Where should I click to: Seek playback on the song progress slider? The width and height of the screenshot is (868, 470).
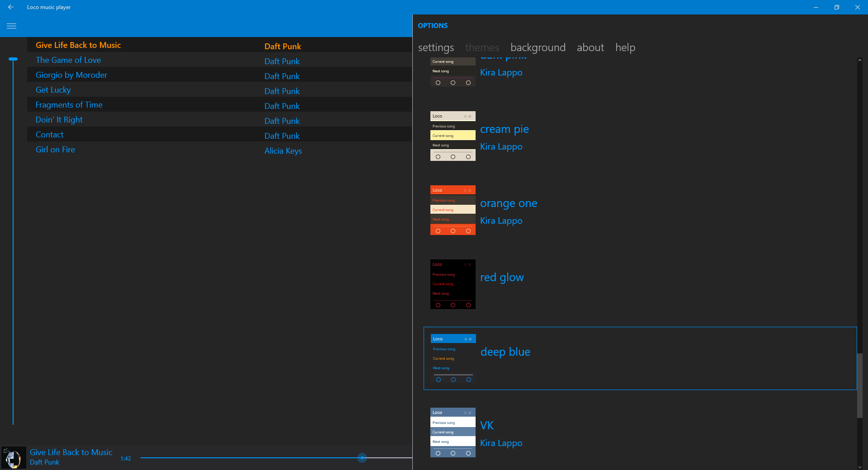click(x=362, y=458)
